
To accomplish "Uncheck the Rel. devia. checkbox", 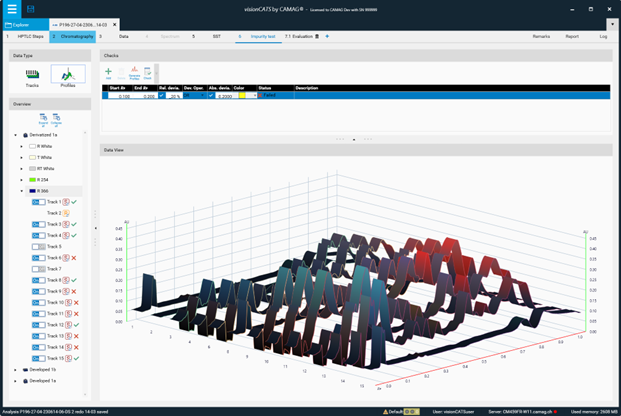I will click(162, 95).
